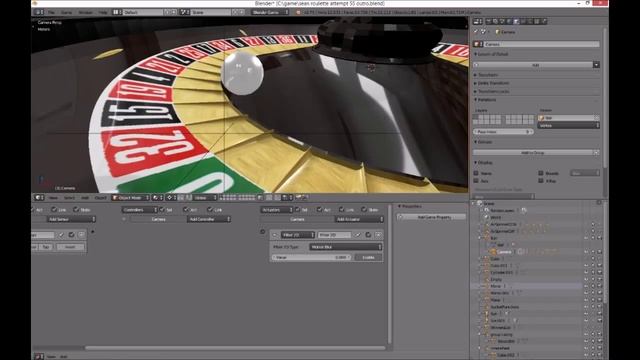Click the Add to Group button
The image size is (640, 360).
[x=533, y=152]
